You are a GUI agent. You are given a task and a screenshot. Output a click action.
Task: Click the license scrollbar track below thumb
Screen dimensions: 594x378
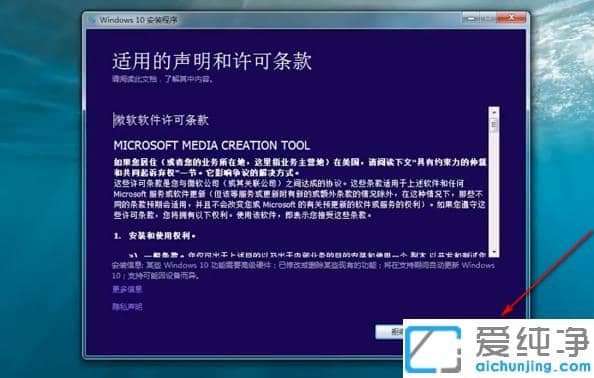coord(494,189)
